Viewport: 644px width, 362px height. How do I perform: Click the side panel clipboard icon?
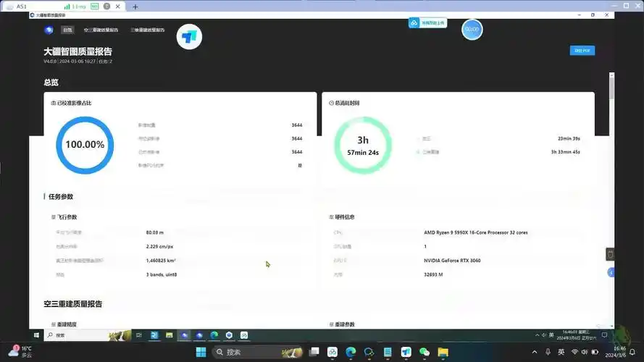[x=610, y=254]
